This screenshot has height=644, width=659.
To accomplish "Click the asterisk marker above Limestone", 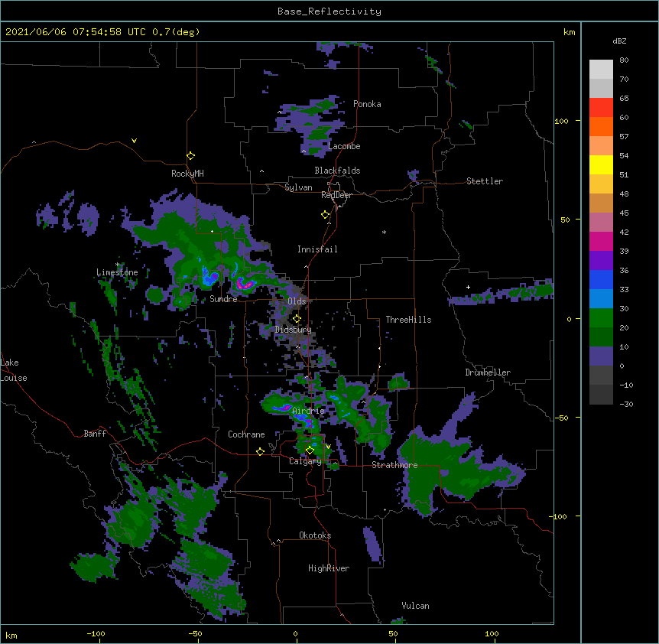I will click(x=117, y=265).
